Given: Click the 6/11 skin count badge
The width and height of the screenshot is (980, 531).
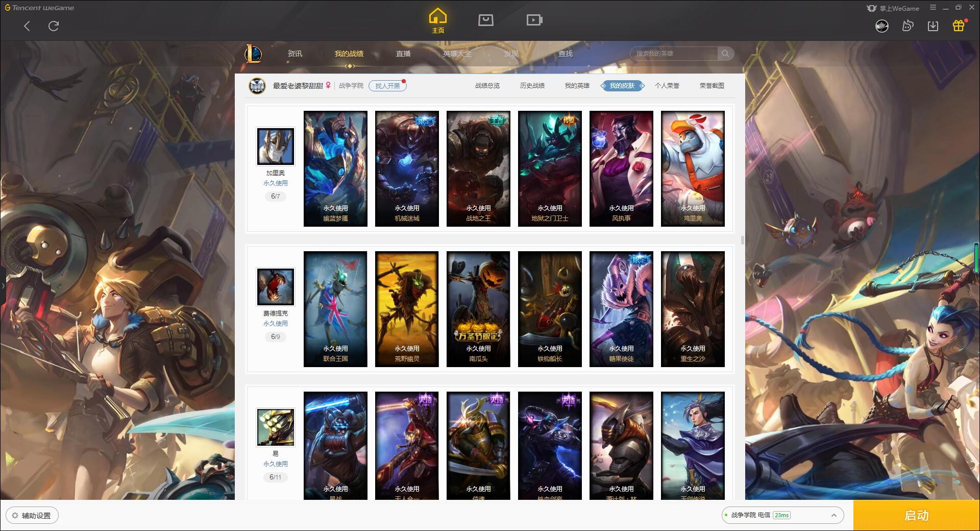Looking at the screenshot, I should tap(276, 477).
